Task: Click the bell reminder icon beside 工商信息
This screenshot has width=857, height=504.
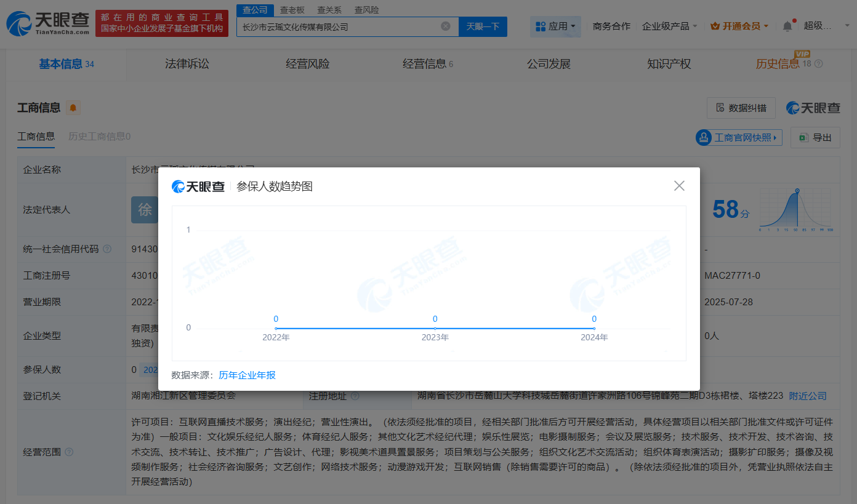Action: click(x=73, y=108)
